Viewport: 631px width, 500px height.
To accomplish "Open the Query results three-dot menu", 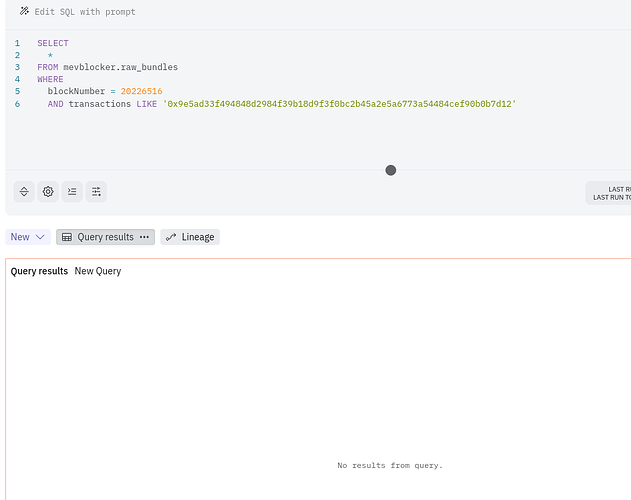I will click(145, 237).
